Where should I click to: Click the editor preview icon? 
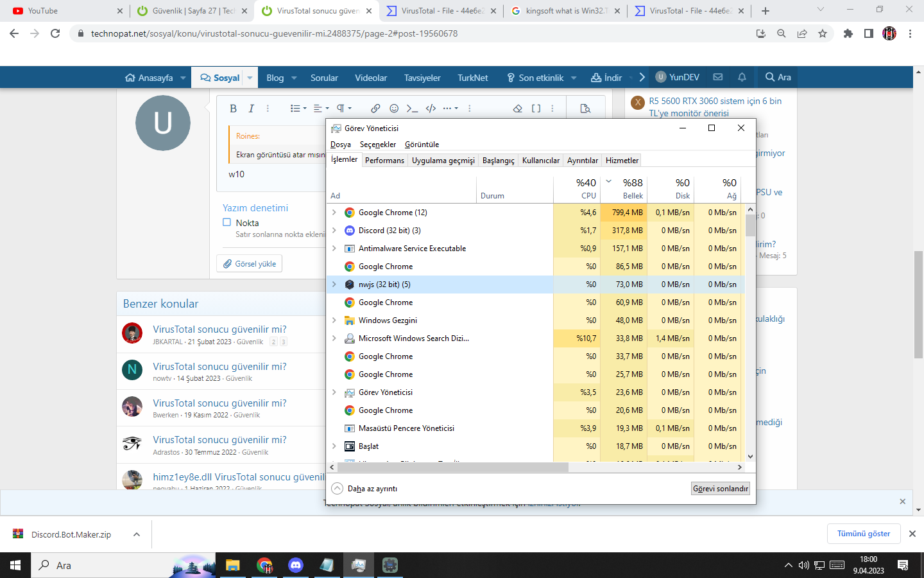click(x=585, y=109)
